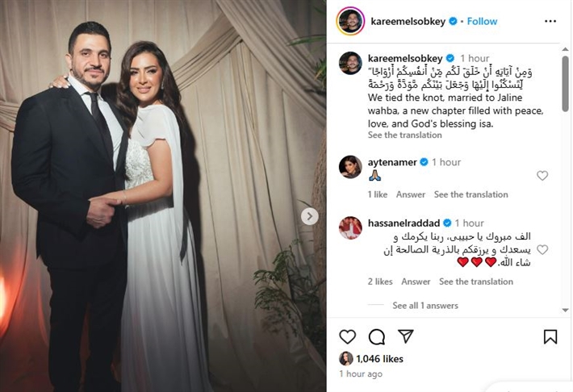Image resolution: width=573 pixels, height=392 pixels.
Task: Answer aytenamer's comment
Action: point(411,194)
